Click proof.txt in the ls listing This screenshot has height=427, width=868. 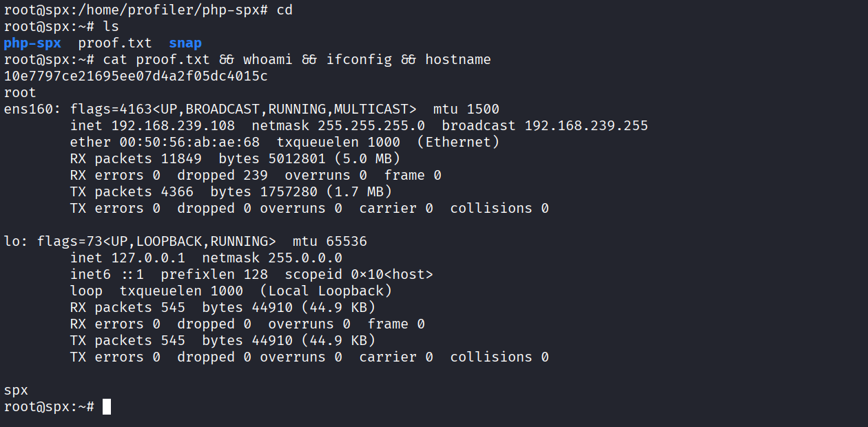click(x=115, y=43)
